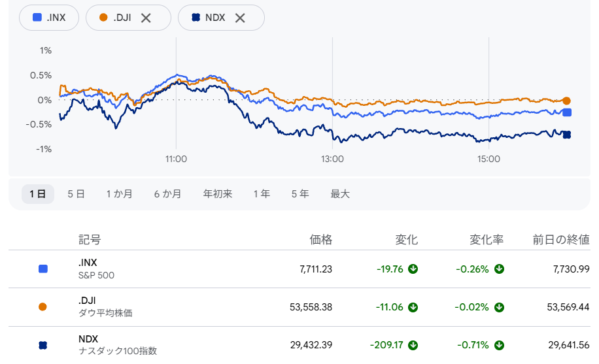This screenshot has height=364, width=599.
Task: Click the blue .INX endpoint marker on chart
Action: coord(567,112)
